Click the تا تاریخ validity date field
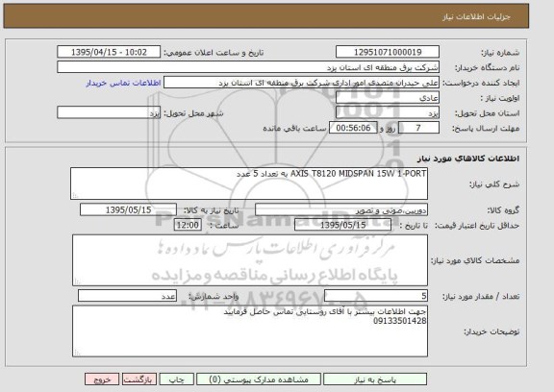 pyautogui.click(x=342, y=225)
